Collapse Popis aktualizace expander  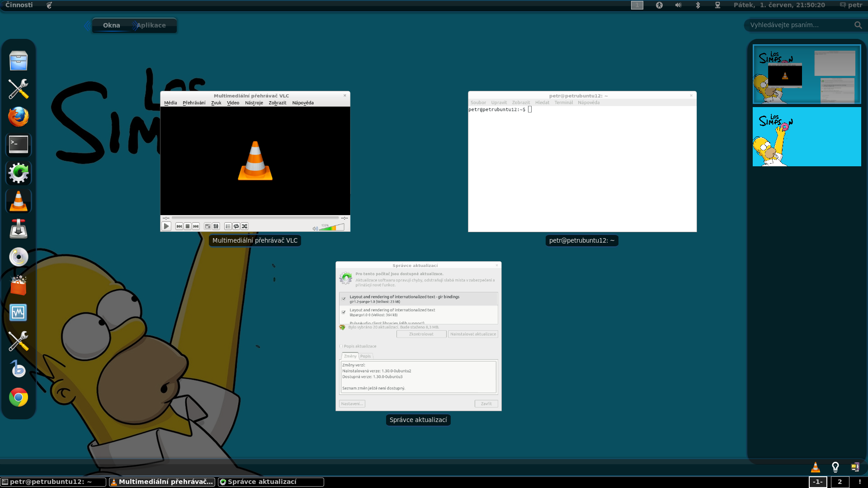point(358,347)
